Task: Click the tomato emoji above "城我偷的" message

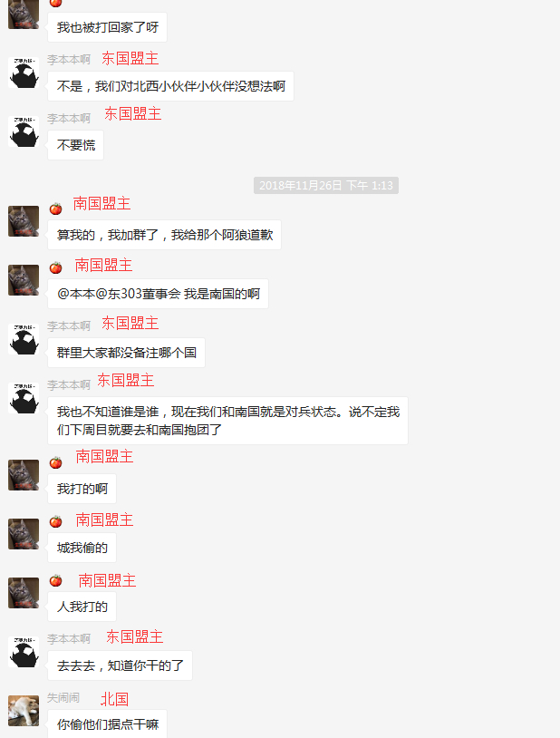Action: [x=55, y=521]
